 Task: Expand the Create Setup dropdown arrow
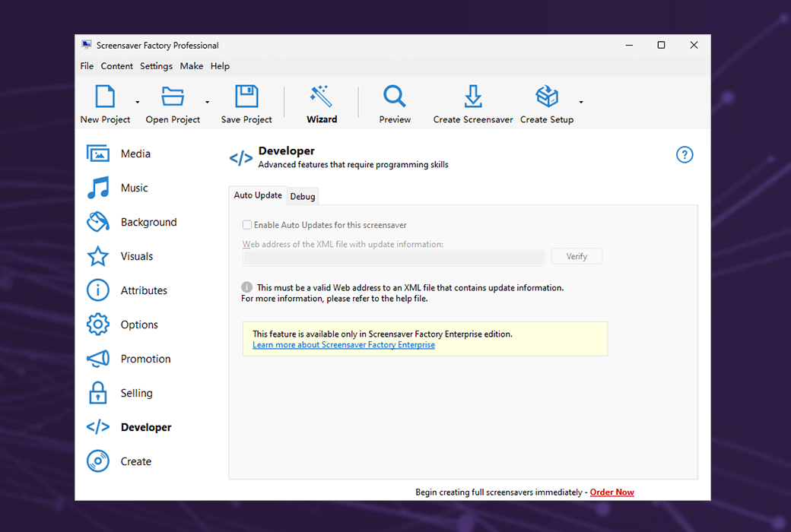pyautogui.click(x=581, y=103)
